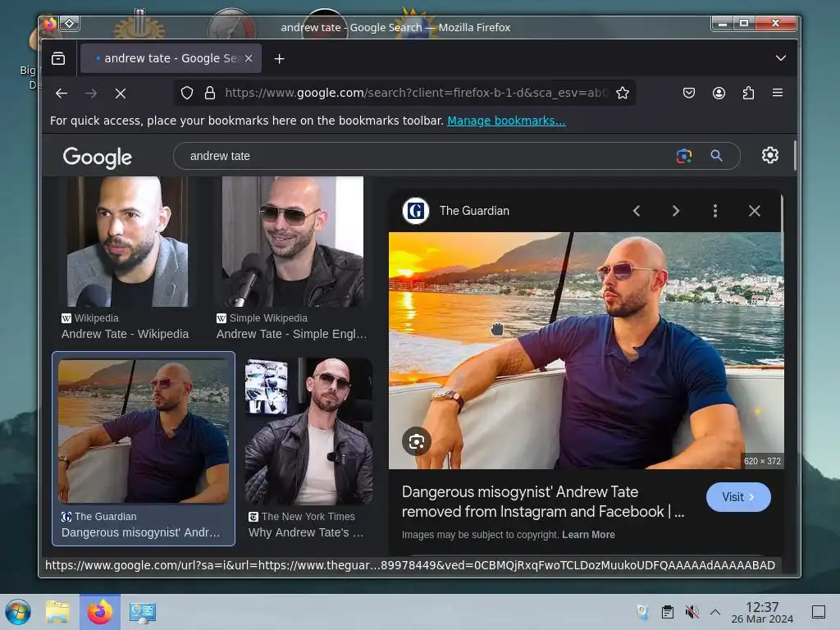Go to previous image in preview
This screenshot has width=840, height=630.
click(x=637, y=211)
